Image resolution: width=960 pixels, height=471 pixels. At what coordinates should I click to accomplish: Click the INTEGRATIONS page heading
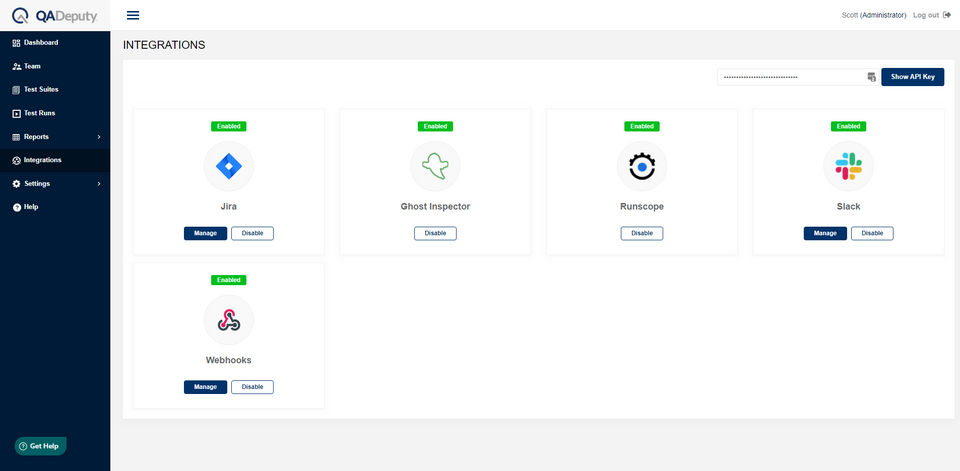click(x=164, y=45)
